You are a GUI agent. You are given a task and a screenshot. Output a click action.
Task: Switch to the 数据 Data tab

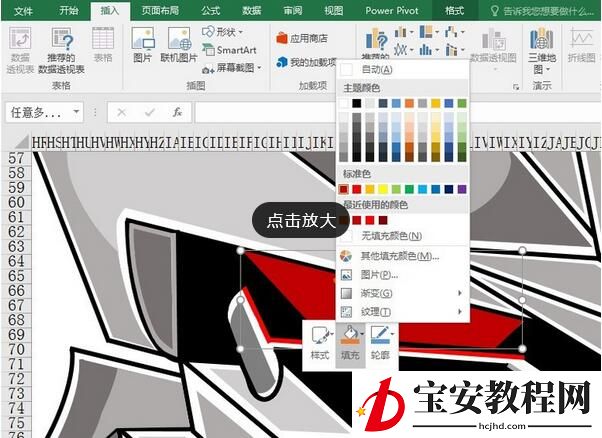[252, 10]
